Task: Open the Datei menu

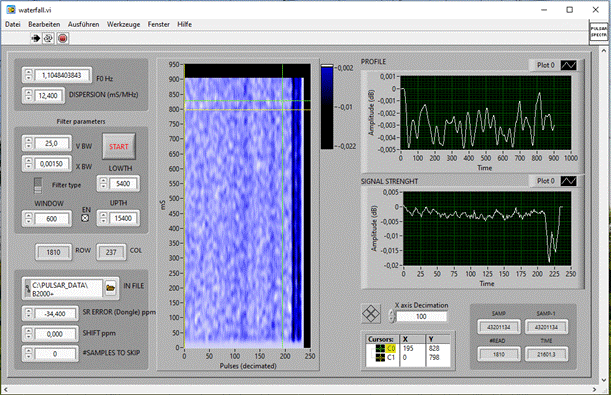Action: [x=12, y=24]
